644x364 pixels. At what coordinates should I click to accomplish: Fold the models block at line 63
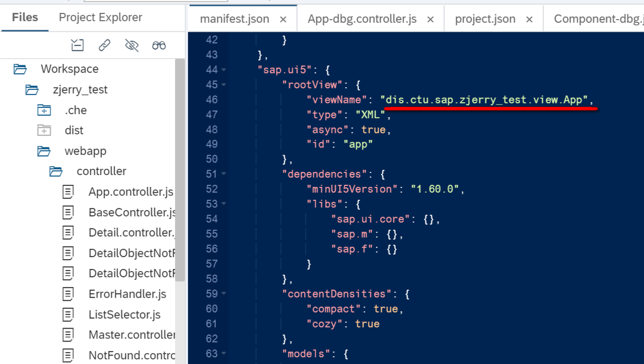(x=224, y=354)
